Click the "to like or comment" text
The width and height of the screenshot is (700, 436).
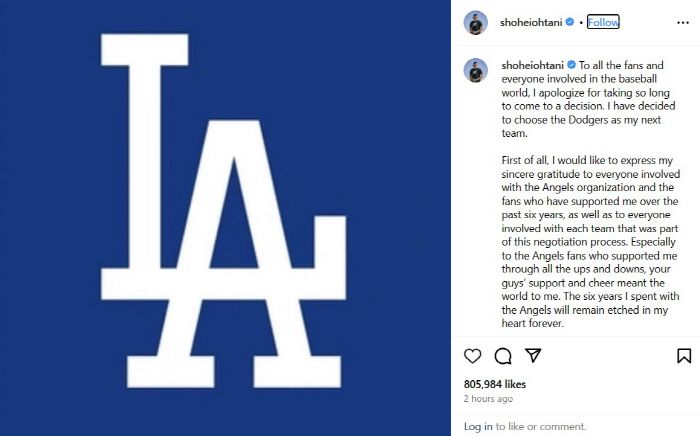pos(540,426)
